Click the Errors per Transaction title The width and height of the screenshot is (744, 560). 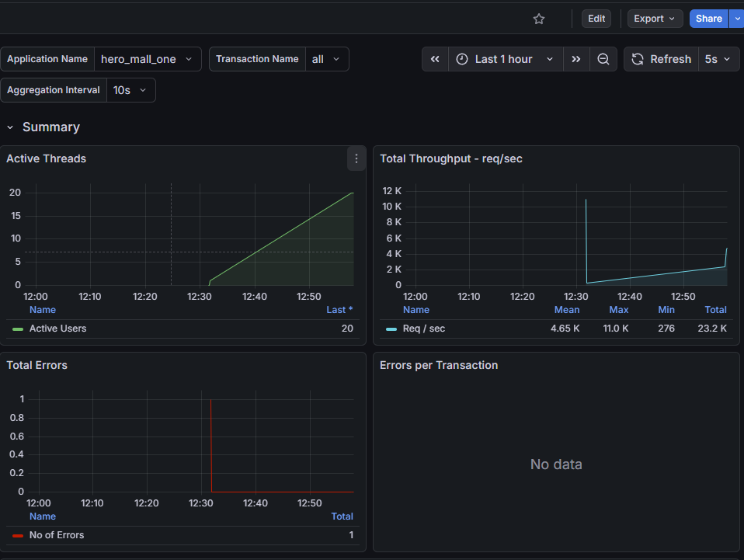[439, 365]
